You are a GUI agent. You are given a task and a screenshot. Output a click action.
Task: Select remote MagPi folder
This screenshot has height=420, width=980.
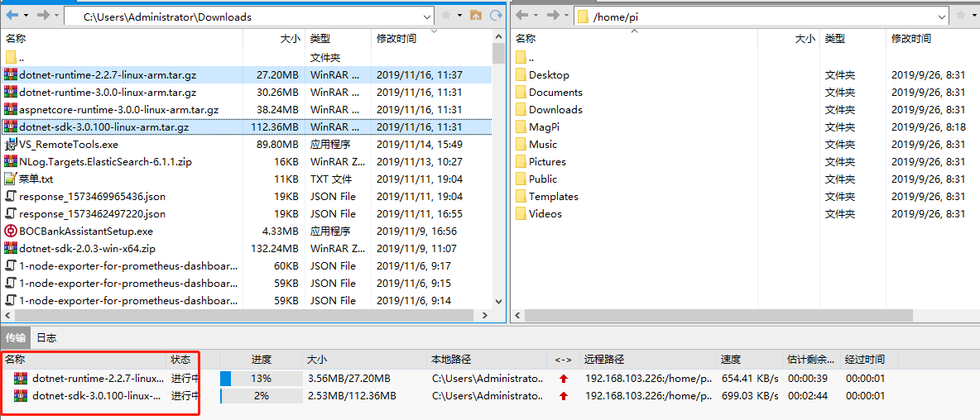(x=746, y=126)
